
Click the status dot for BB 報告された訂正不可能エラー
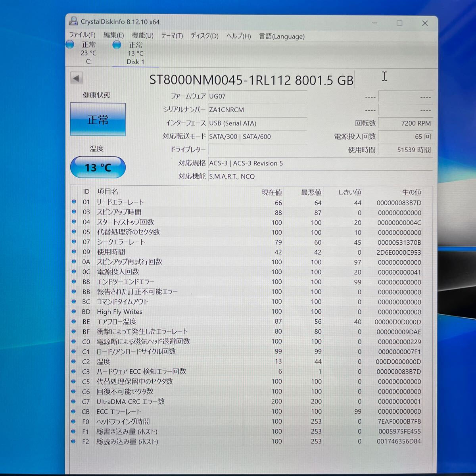pos(73,291)
